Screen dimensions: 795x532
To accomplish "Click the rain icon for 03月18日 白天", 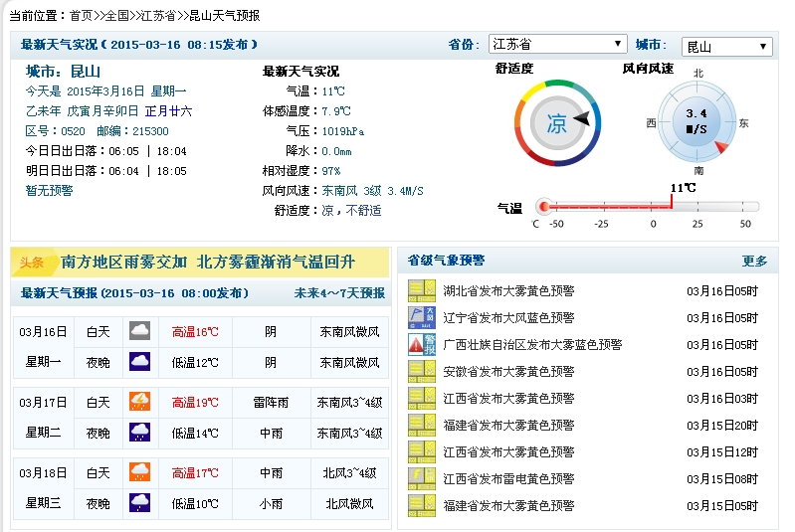I will click(x=139, y=472).
